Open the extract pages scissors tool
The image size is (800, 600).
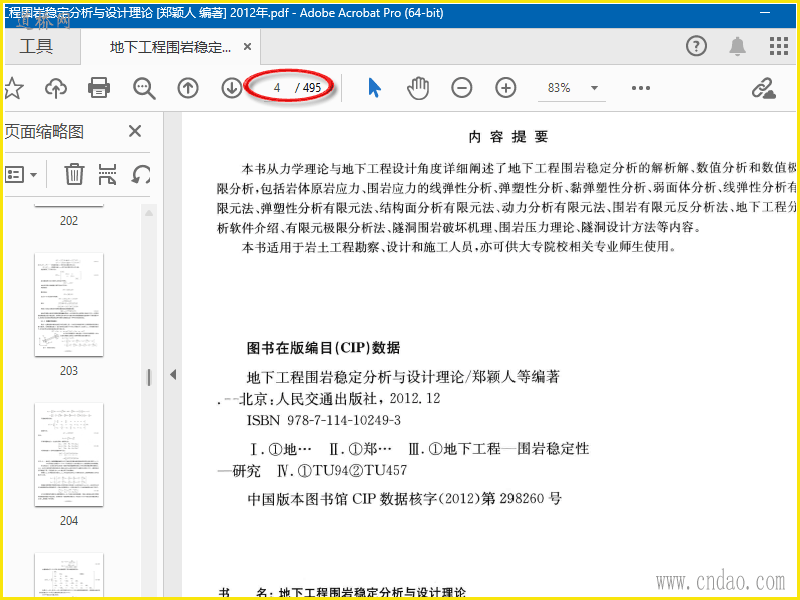coord(108,174)
